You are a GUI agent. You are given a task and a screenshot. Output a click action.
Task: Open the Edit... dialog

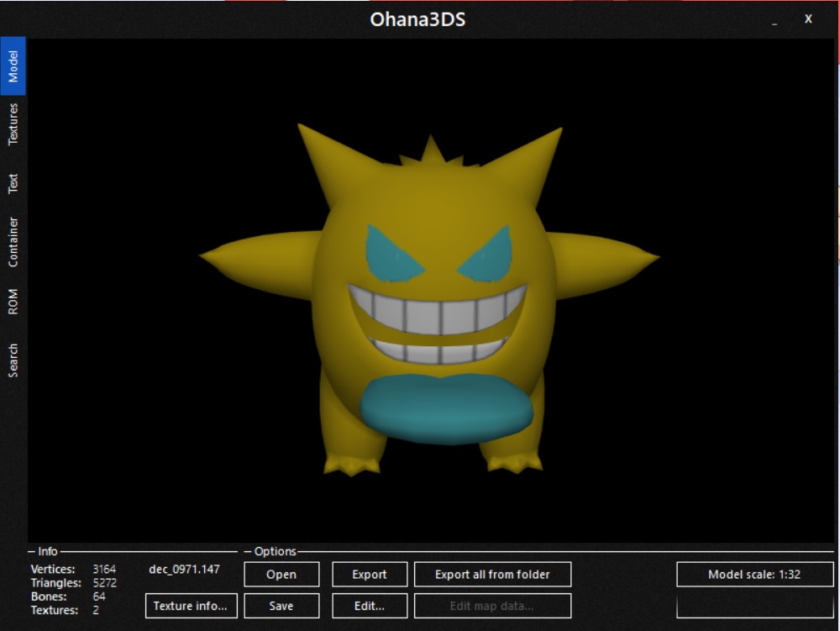pyautogui.click(x=370, y=606)
